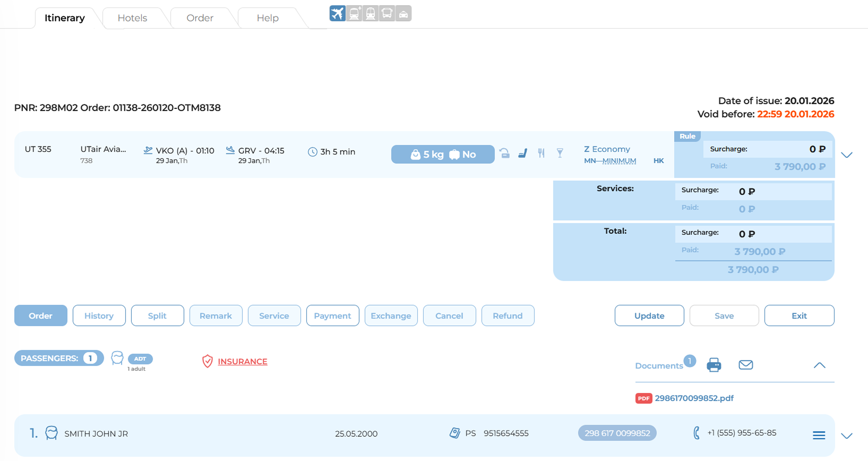Viewport: 868px width, 461px height.
Task: Click the meal fork-and-knife icon
Action: point(541,154)
